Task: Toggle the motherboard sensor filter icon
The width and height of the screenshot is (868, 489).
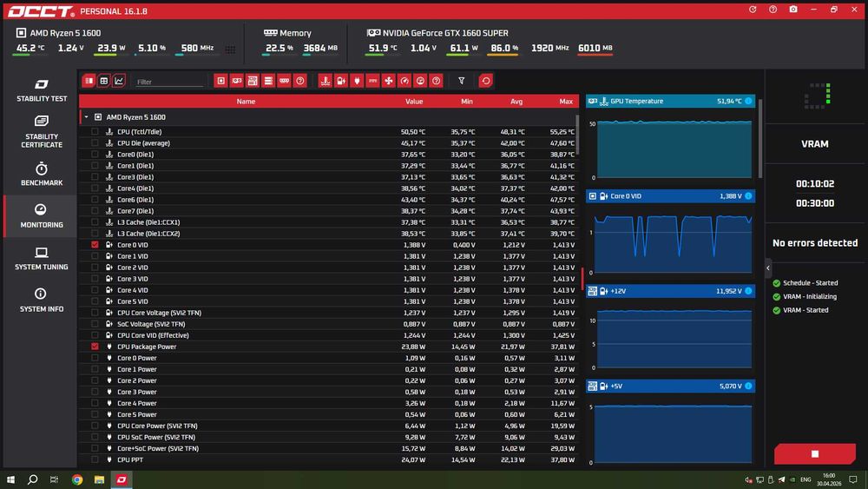Action: (253, 81)
